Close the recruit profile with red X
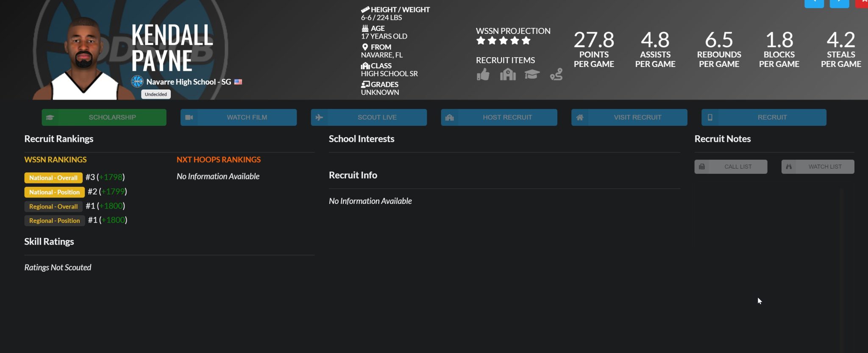 coord(863,3)
